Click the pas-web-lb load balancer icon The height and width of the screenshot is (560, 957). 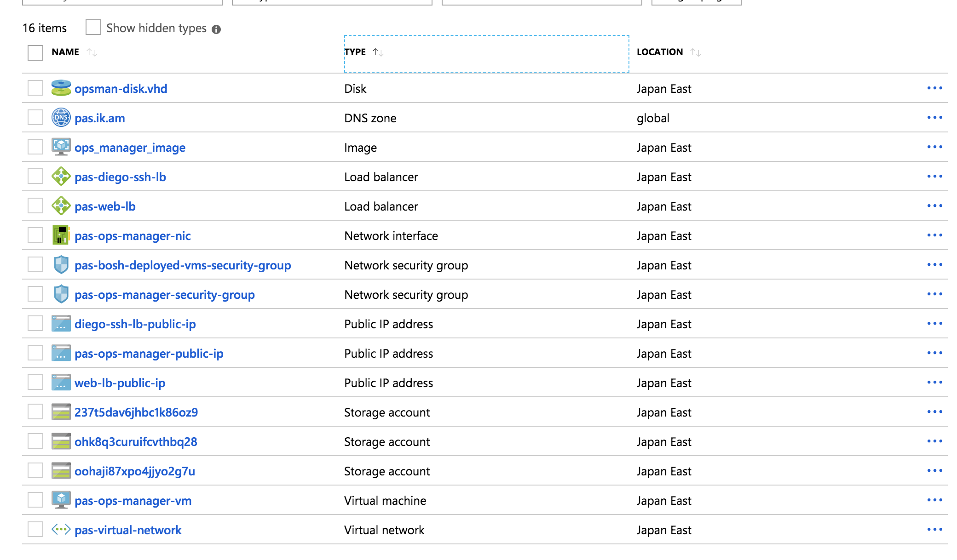(x=61, y=206)
